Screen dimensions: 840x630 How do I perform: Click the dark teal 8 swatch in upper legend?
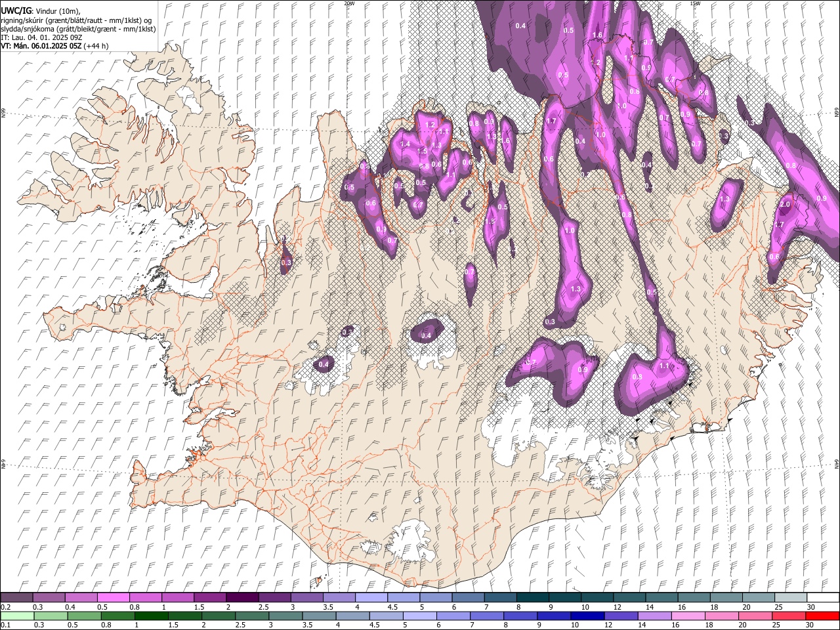point(532,597)
